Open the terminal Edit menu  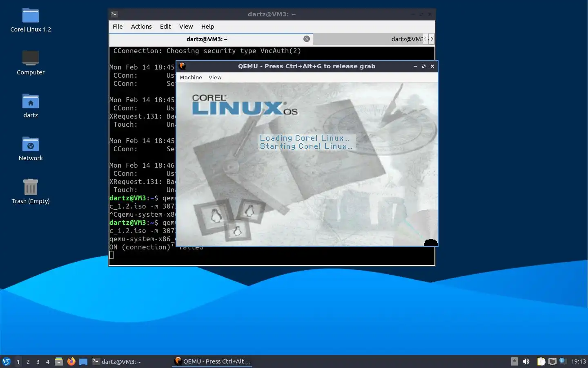point(165,27)
